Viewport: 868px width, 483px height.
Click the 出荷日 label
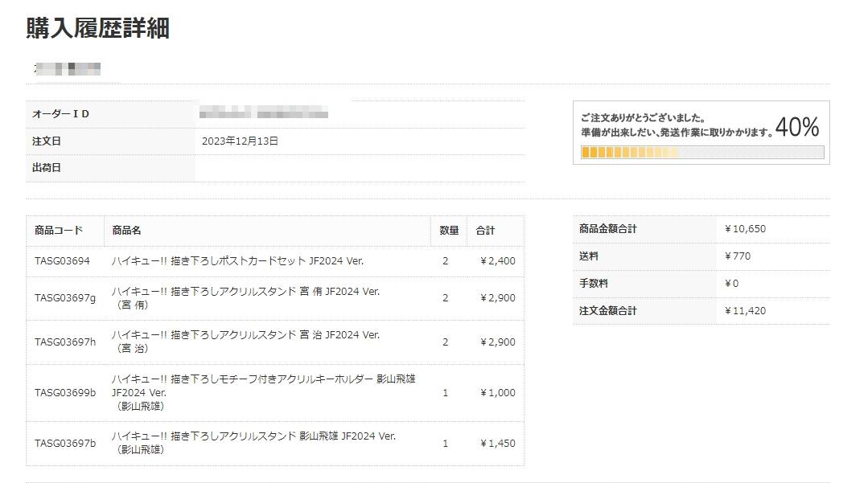click(47, 168)
